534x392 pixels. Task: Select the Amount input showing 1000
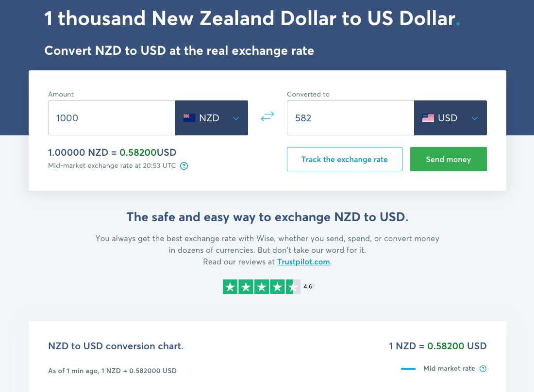pyautogui.click(x=112, y=117)
